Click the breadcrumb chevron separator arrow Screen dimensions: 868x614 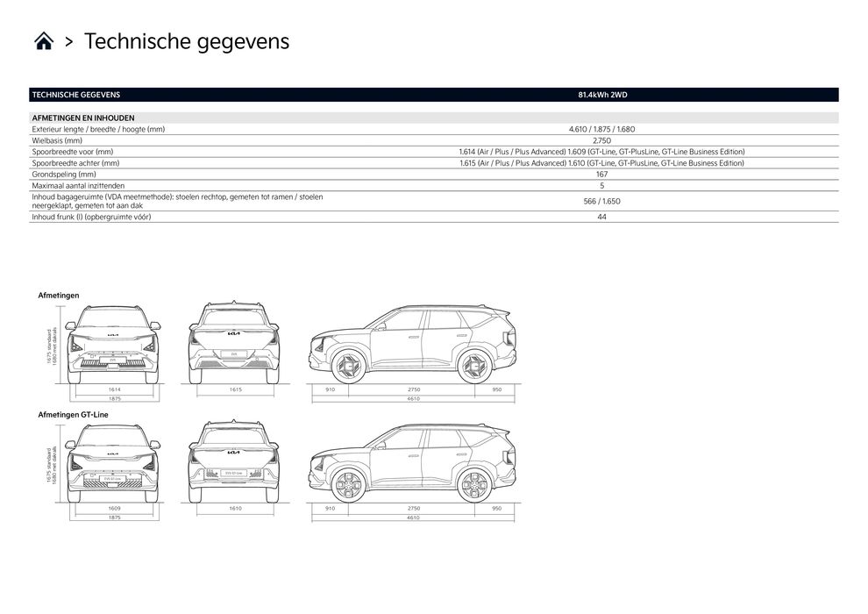click(68, 41)
